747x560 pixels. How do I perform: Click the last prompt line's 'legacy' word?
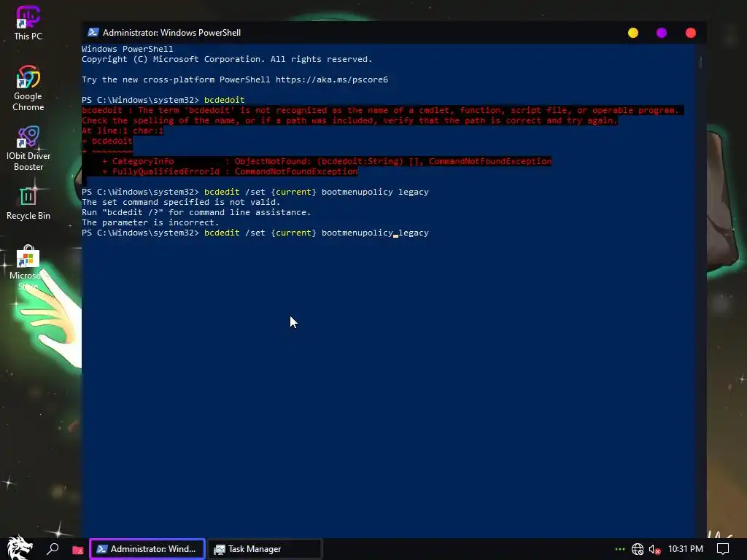(414, 233)
